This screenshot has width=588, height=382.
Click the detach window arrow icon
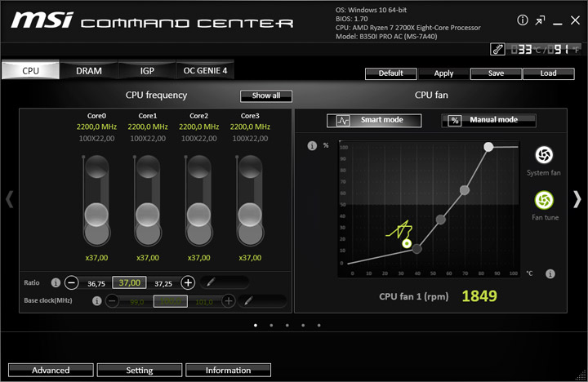540,20
